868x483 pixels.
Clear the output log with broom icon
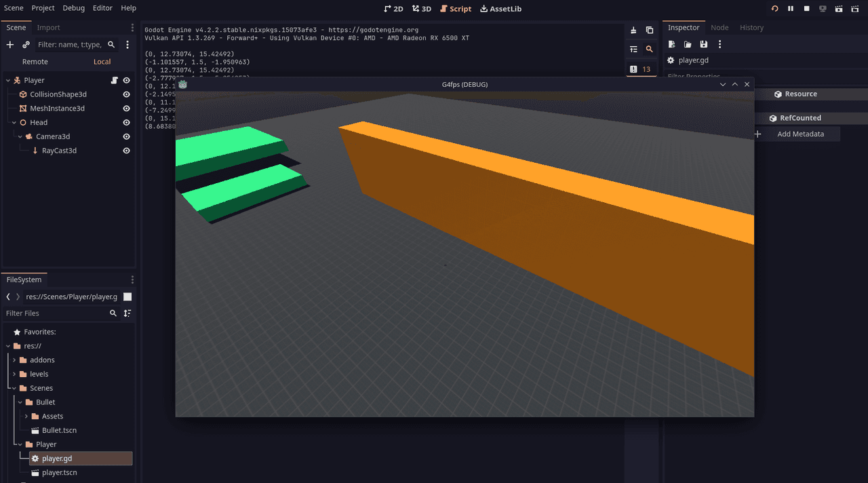tap(633, 30)
